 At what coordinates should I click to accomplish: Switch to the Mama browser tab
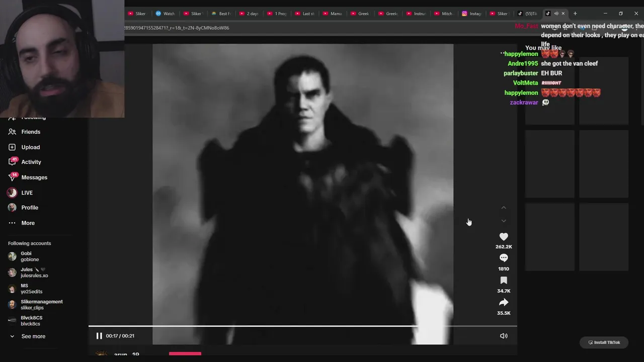pos(332,14)
